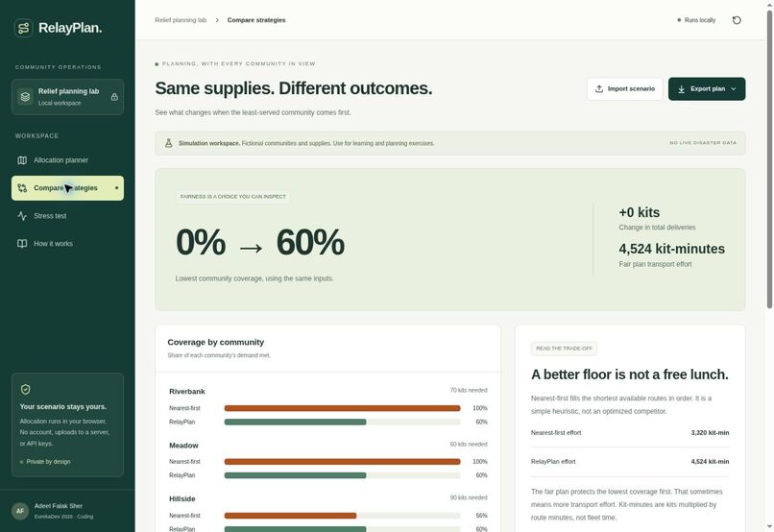Click the '0% → 60%' headline figure

pyautogui.click(x=260, y=242)
